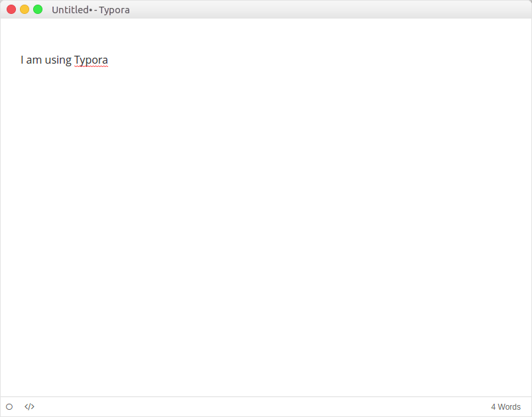Click the blank editor margin above the text line

click(x=266, y=36)
